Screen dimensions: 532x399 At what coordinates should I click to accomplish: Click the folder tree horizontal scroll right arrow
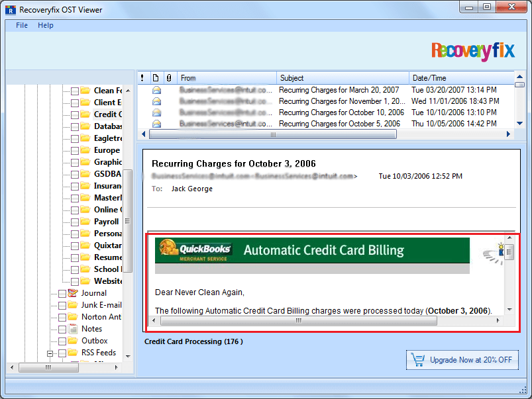click(117, 367)
